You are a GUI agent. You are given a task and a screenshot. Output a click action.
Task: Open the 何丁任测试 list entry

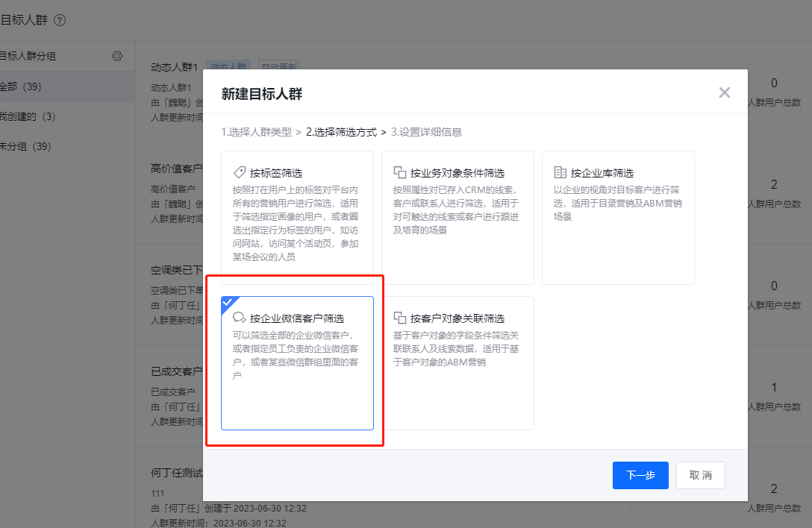[x=177, y=473]
